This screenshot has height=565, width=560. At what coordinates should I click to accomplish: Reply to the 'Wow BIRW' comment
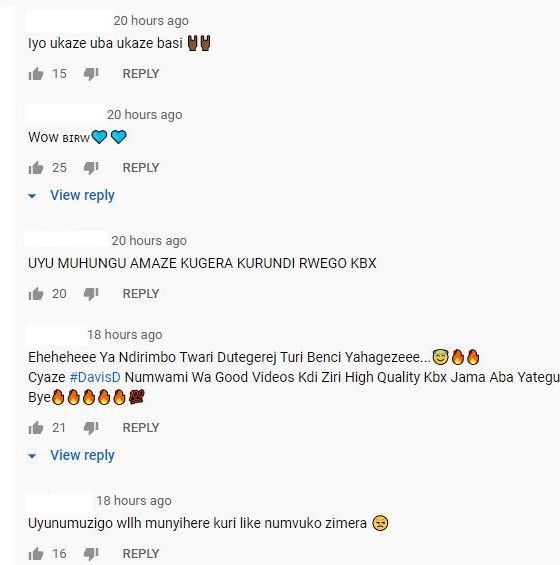[141, 168]
